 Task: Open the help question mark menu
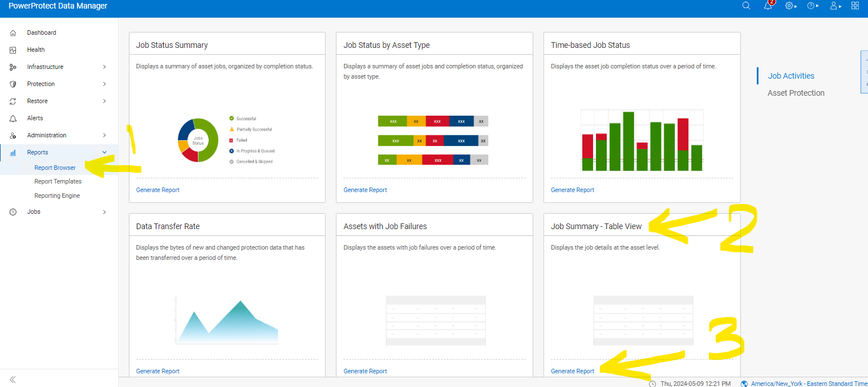pyautogui.click(x=812, y=6)
